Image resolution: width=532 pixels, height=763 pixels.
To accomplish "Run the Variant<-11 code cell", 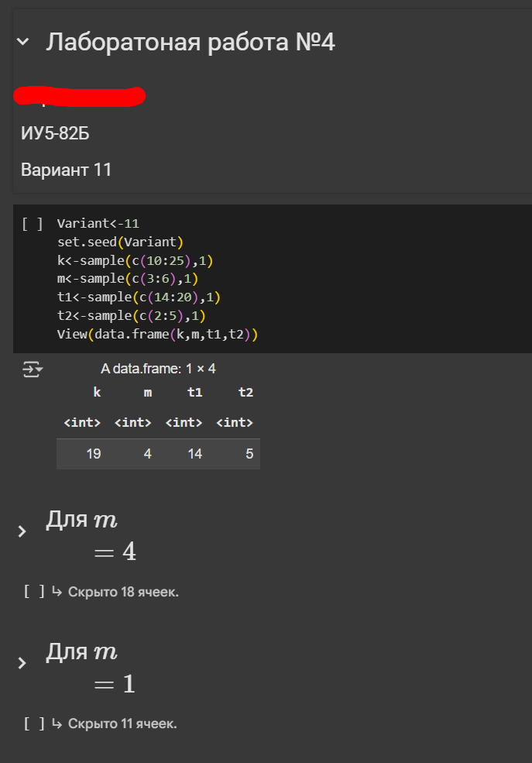I will 32,225.
